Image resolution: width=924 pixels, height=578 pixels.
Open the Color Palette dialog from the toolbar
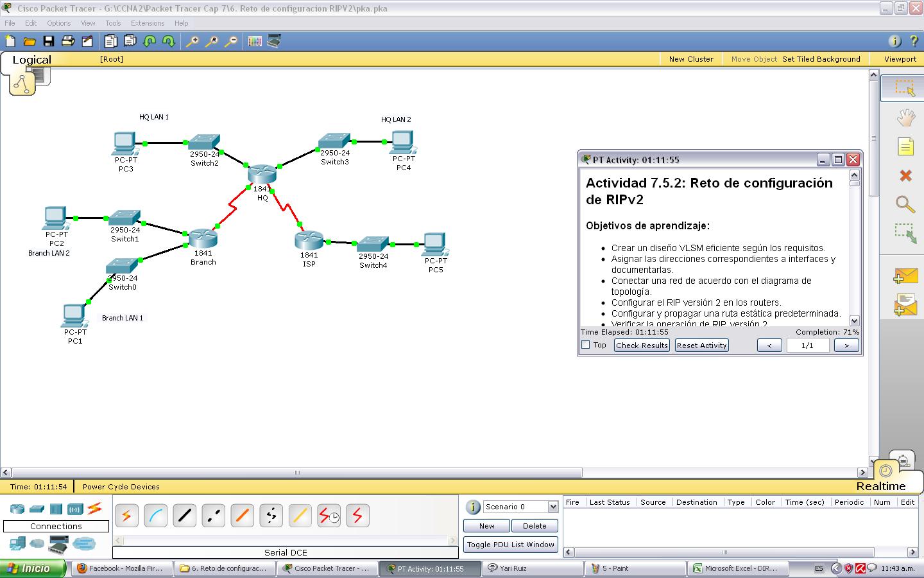tap(255, 40)
